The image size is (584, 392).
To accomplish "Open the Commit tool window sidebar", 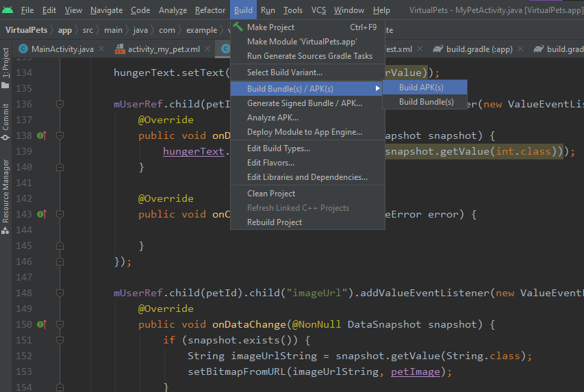I will click(6, 120).
